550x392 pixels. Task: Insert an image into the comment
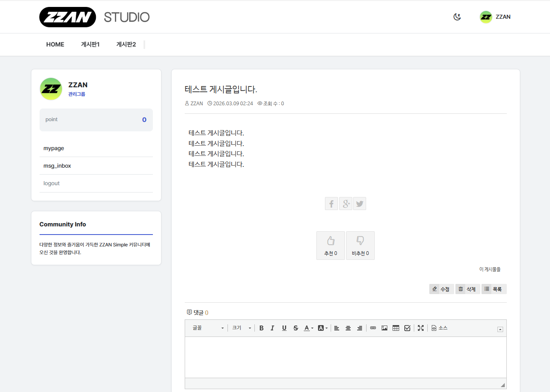coord(384,328)
